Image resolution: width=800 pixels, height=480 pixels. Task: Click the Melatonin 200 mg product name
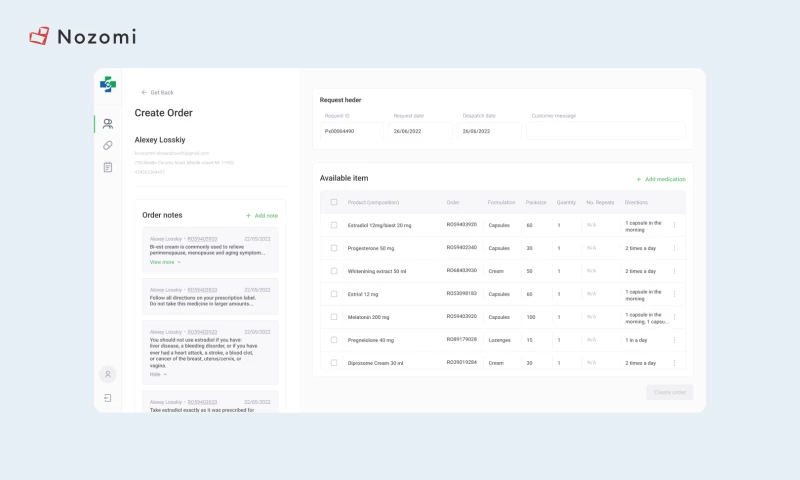(368, 317)
